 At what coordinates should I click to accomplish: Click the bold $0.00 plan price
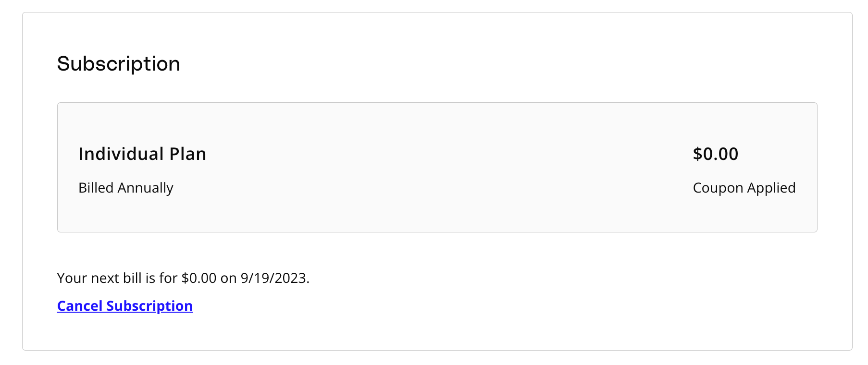pos(715,154)
